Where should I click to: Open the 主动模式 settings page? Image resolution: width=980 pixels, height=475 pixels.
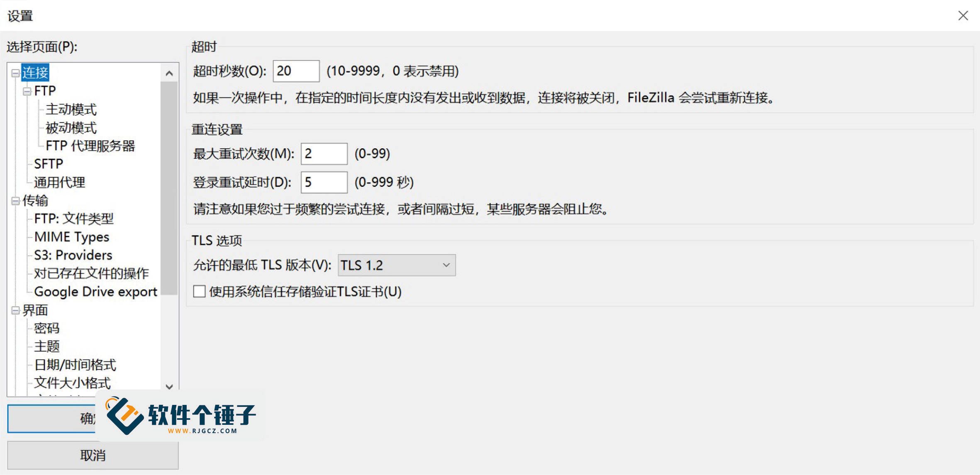(71, 109)
